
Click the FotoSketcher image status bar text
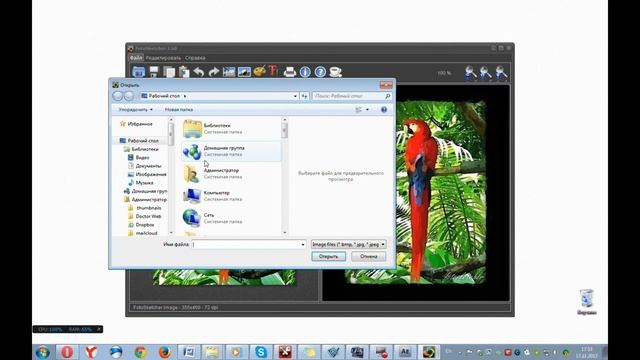tap(176, 307)
